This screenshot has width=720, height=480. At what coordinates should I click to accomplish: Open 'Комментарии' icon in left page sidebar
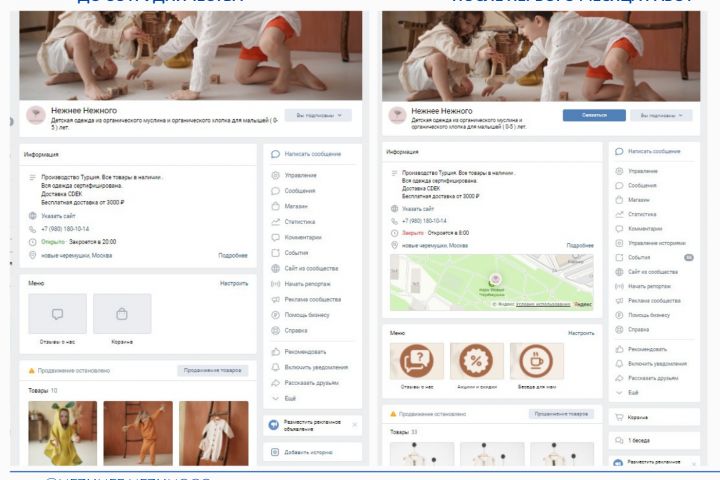(x=276, y=237)
